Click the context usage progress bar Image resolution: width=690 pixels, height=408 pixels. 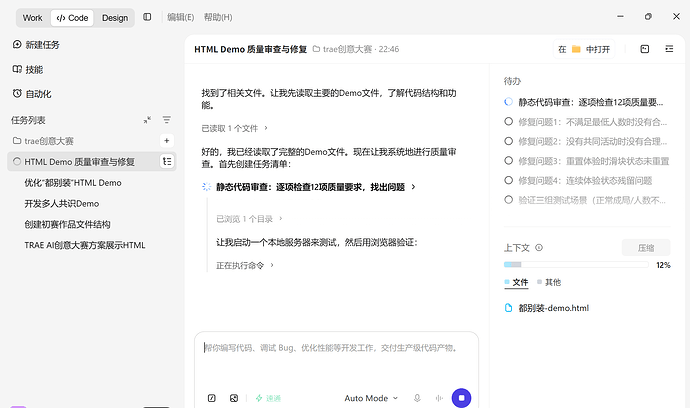[x=576, y=265]
